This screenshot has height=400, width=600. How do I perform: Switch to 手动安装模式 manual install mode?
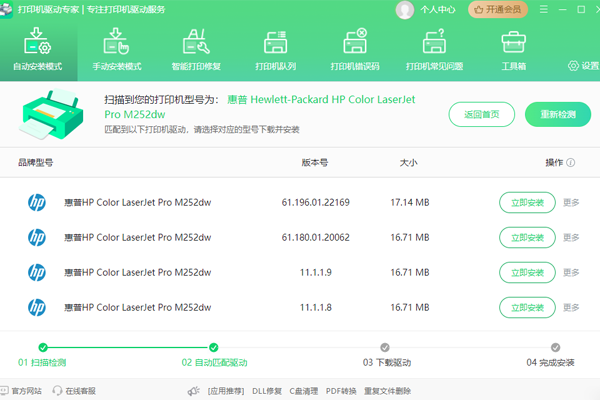pos(117,50)
